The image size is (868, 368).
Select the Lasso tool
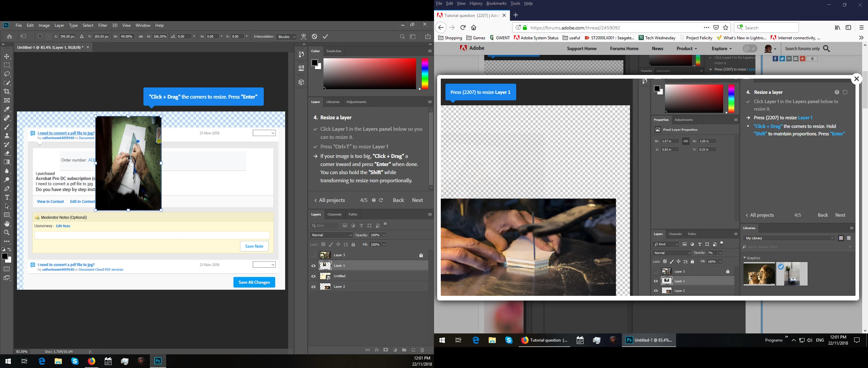tap(7, 74)
